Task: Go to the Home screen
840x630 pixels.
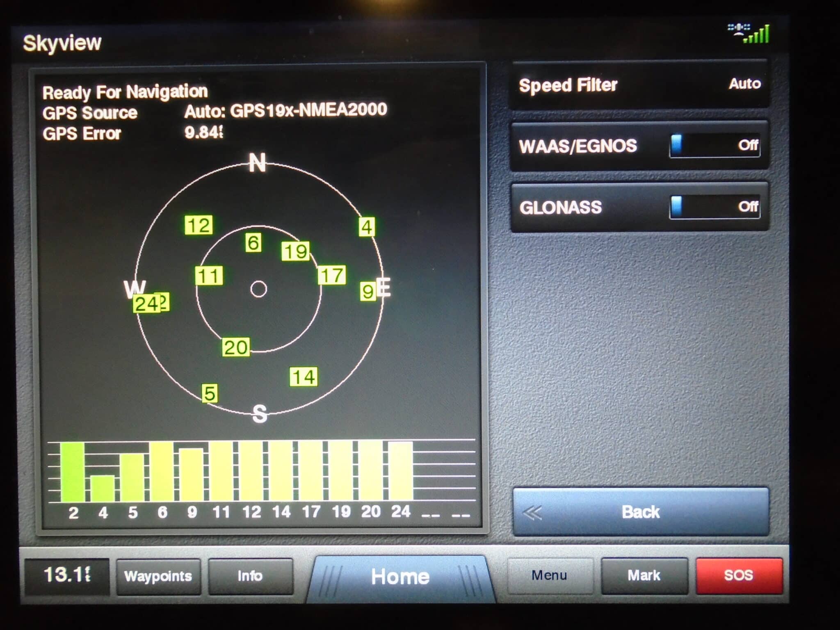Action: coord(400,577)
